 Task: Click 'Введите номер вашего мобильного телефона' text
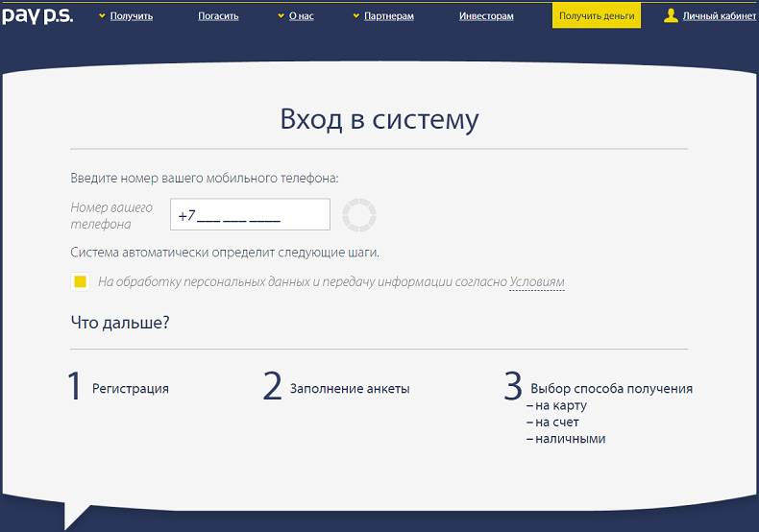[x=205, y=178]
